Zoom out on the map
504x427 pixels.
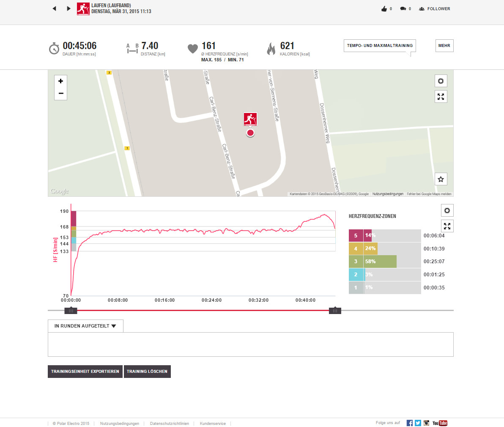point(60,94)
